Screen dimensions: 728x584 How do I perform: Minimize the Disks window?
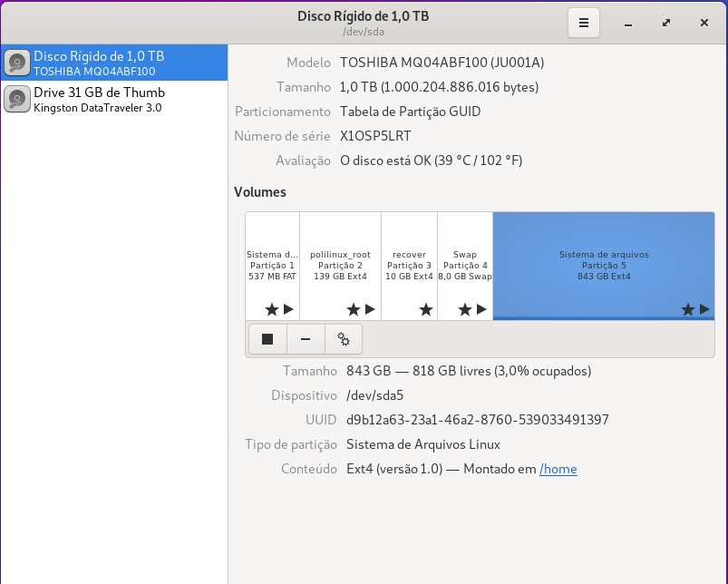[628, 23]
